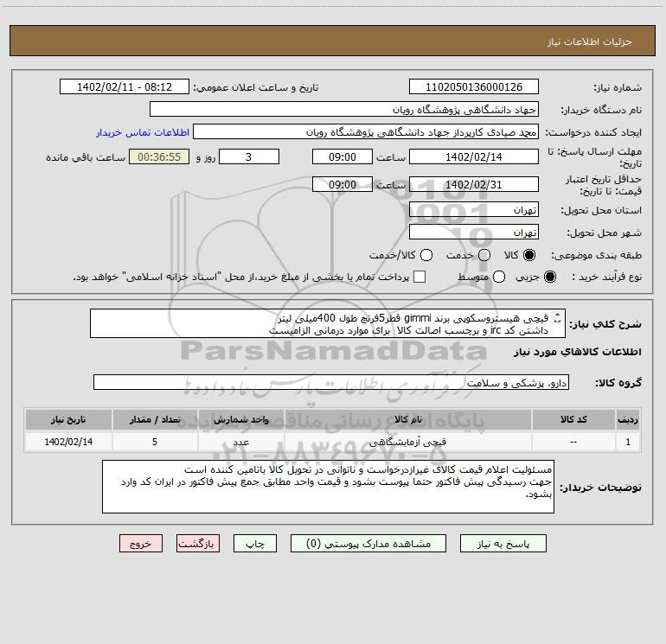Click the اطلاعات کالاهای مورد نیاز section heading
The image size is (666, 644).
click(578, 352)
